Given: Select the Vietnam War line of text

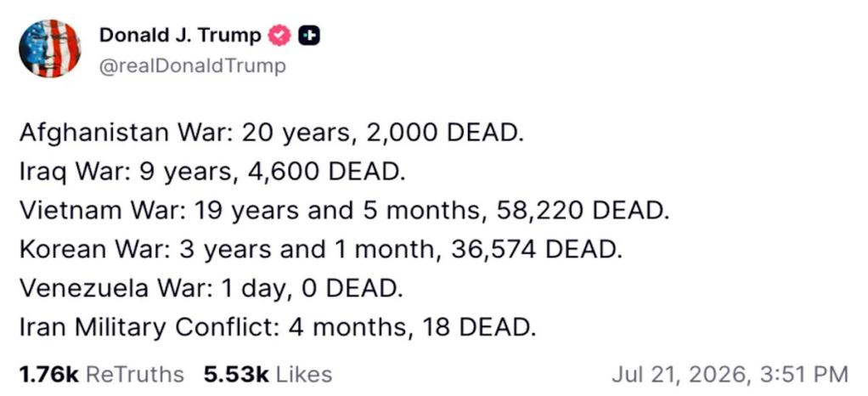Looking at the screenshot, I should coord(344,211).
